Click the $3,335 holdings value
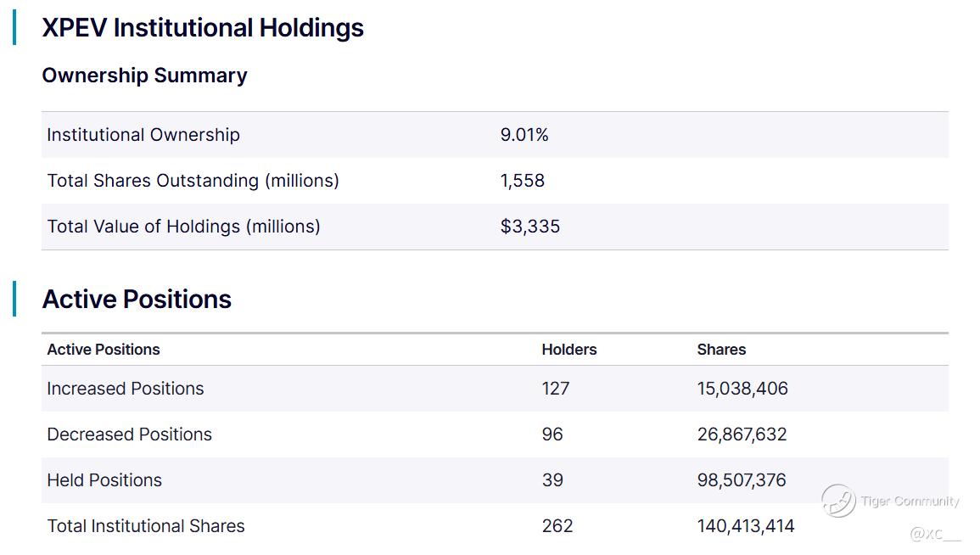This screenshot has height=555, width=980. tap(530, 227)
